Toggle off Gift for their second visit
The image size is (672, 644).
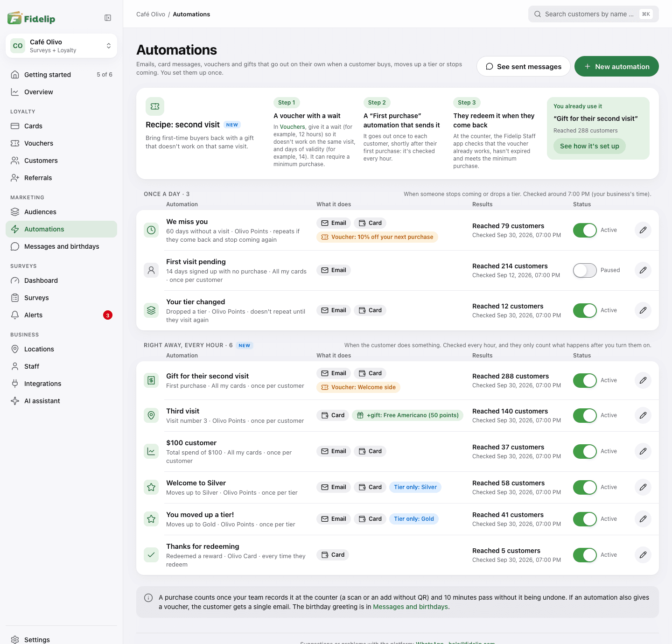pos(585,380)
